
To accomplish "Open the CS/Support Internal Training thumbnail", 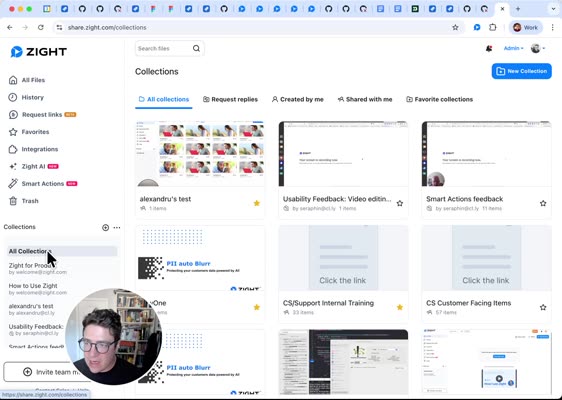I will coord(343,258).
